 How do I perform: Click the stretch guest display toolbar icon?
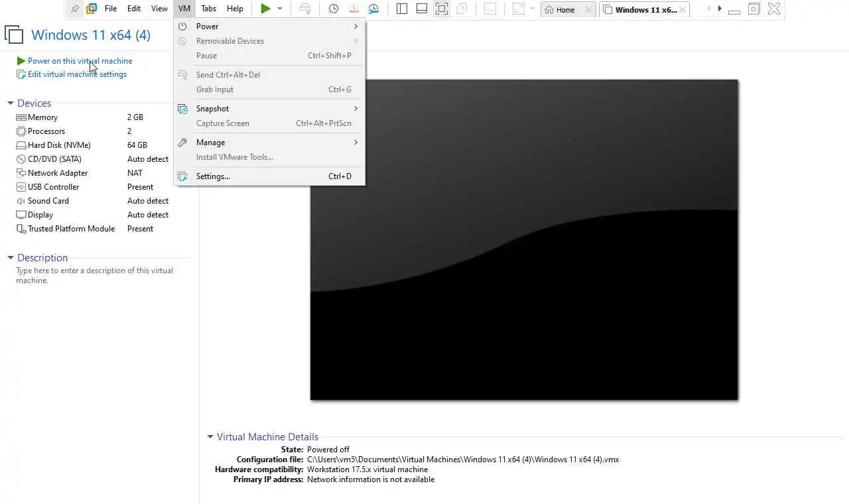coord(519,9)
